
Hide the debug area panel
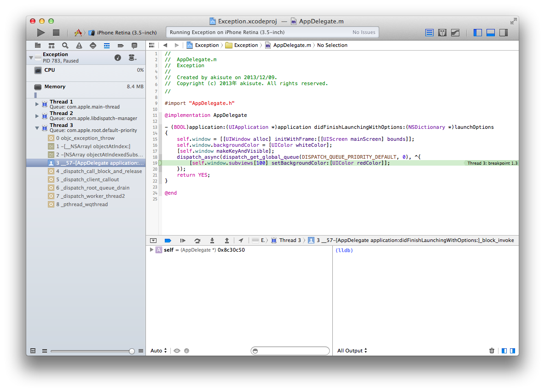(x=490, y=32)
